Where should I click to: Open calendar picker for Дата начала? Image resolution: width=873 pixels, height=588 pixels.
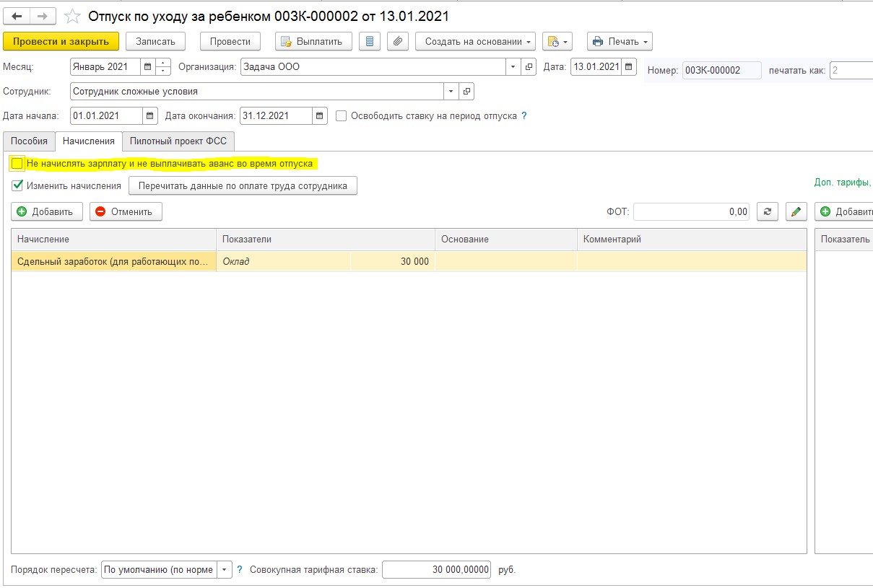click(x=150, y=115)
